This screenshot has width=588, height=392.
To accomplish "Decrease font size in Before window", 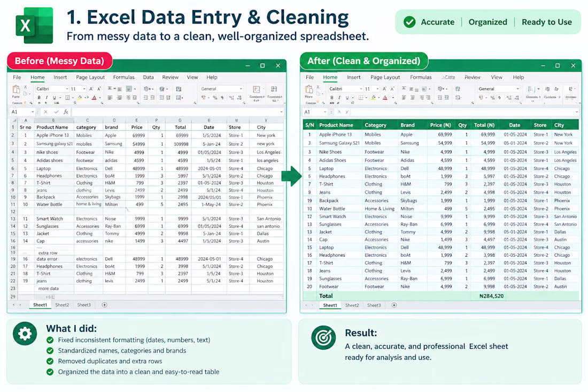I will (99, 89).
